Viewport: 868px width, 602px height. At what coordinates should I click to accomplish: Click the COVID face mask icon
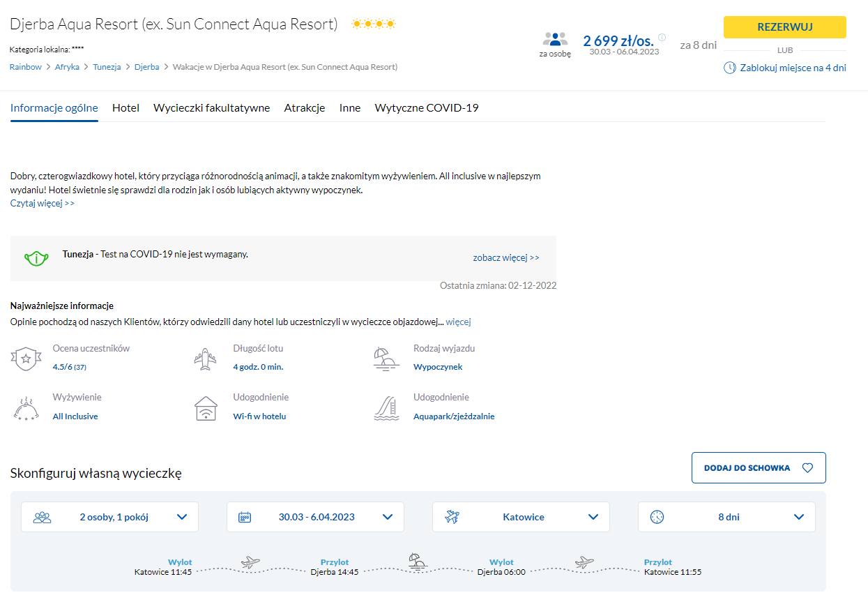pyautogui.click(x=36, y=258)
